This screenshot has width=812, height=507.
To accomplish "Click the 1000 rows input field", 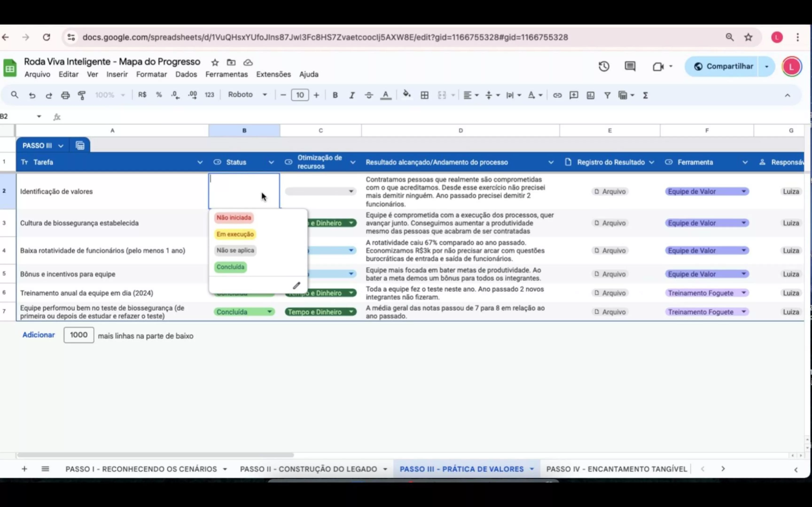I will click(x=79, y=335).
